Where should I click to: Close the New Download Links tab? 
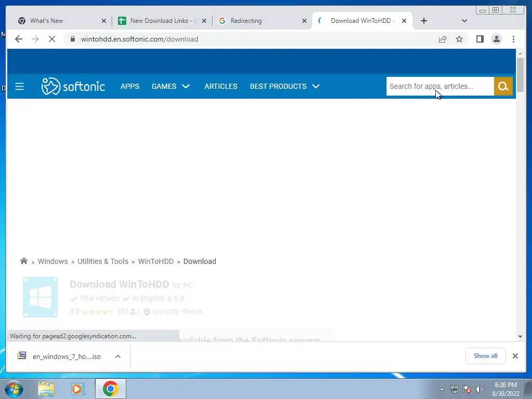[204, 21]
